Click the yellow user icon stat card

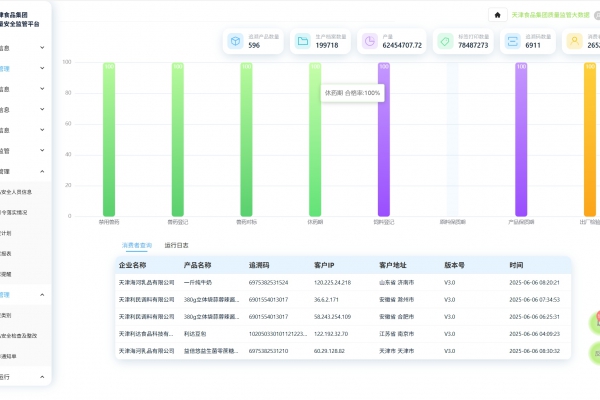pyautogui.click(x=574, y=41)
